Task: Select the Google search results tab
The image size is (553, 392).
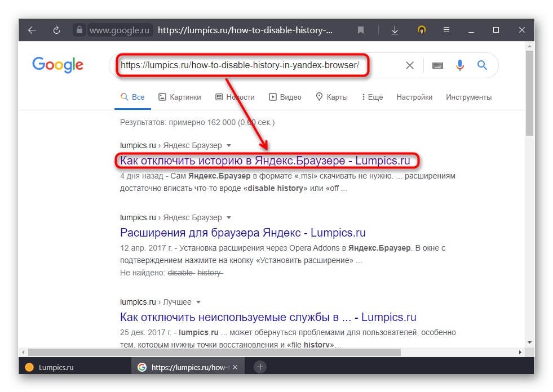Action: click(x=188, y=367)
